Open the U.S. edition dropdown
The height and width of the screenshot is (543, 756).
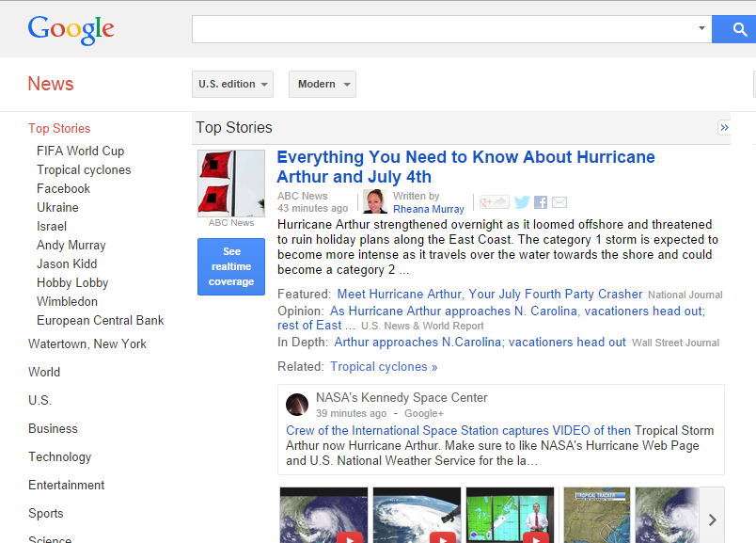(x=232, y=84)
